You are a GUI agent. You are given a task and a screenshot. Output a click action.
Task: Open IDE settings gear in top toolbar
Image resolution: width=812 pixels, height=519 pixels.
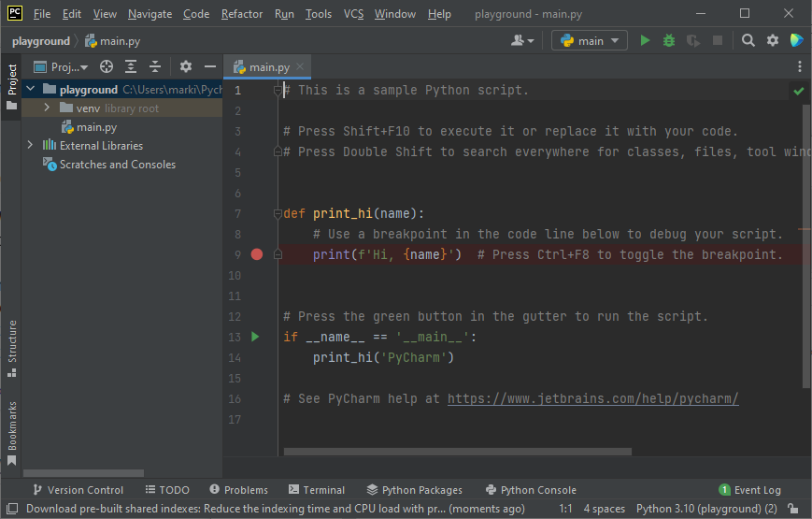(773, 41)
